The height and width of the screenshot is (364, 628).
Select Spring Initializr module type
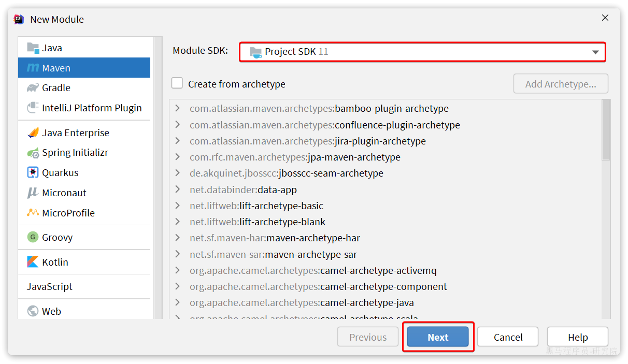[84, 153]
